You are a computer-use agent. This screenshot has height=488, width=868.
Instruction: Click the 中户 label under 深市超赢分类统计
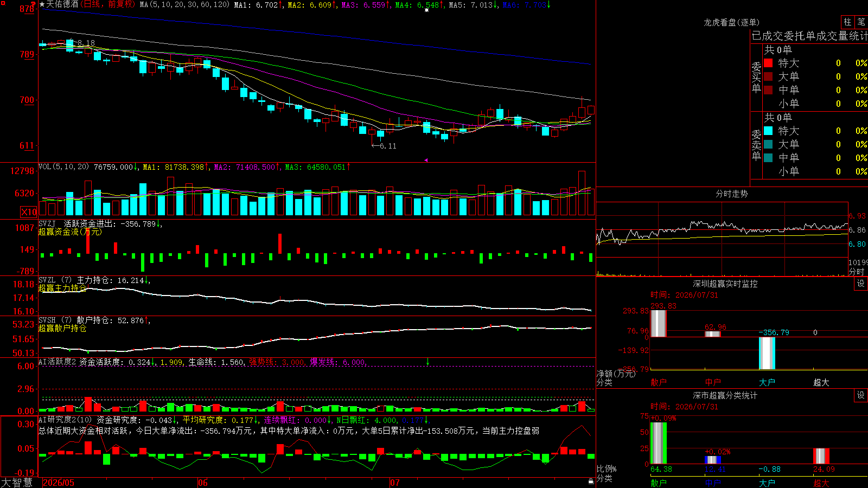[x=713, y=483]
